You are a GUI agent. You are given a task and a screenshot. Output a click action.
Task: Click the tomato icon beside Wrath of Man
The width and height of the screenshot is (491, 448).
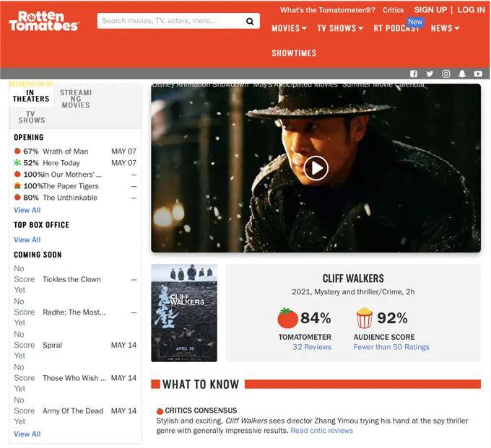(x=17, y=151)
